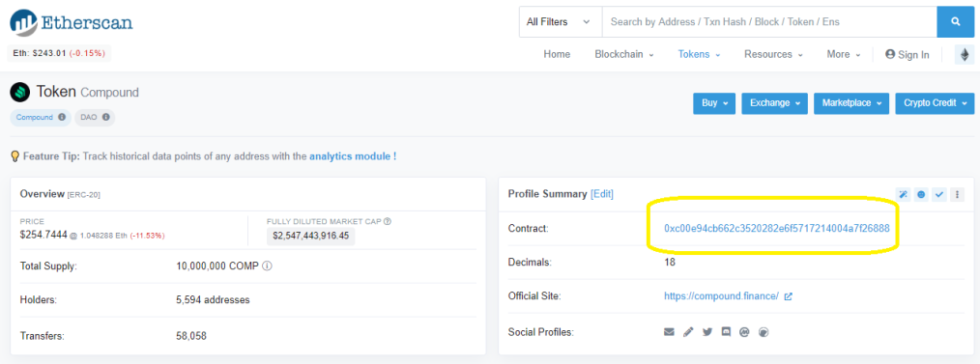Click the CoinGecko social profile icon
The height and width of the screenshot is (364, 980).
tap(763, 332)
